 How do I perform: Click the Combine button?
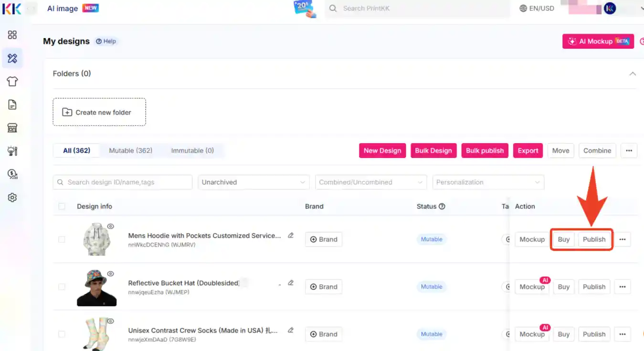(597, 151)
